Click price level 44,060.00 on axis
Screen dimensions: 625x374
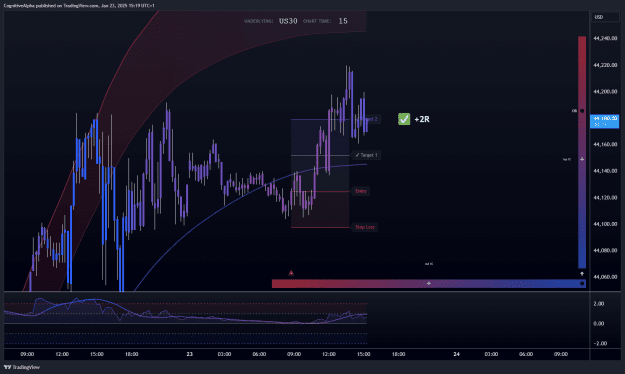pyautogui.click(x=605, y=277)
